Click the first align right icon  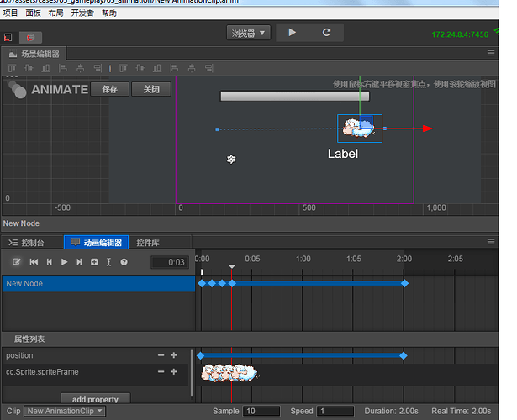[98, 68]
